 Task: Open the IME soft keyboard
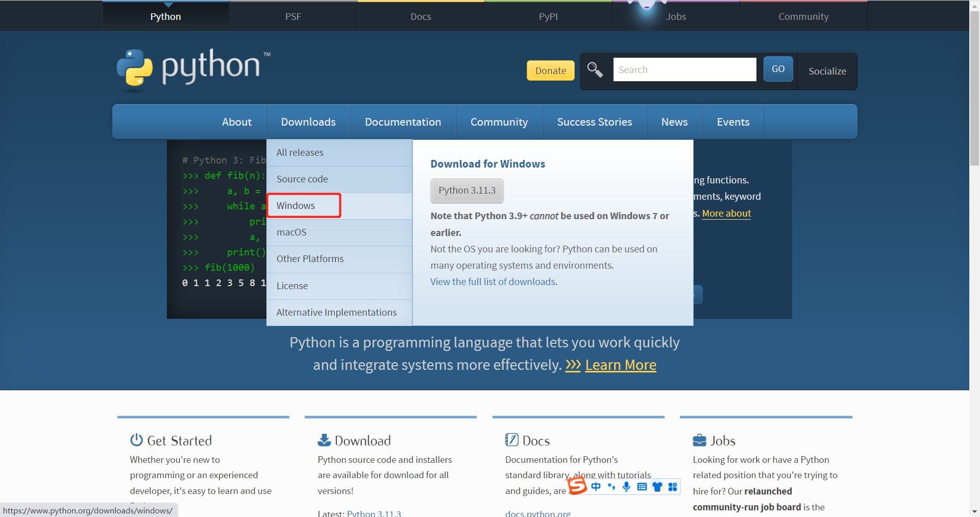[x=642, y=487]
